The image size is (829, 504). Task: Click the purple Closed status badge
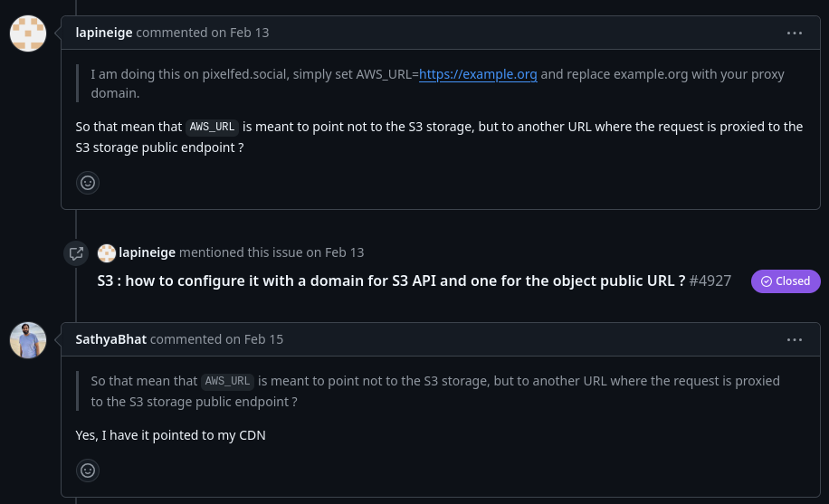point(786,281)
